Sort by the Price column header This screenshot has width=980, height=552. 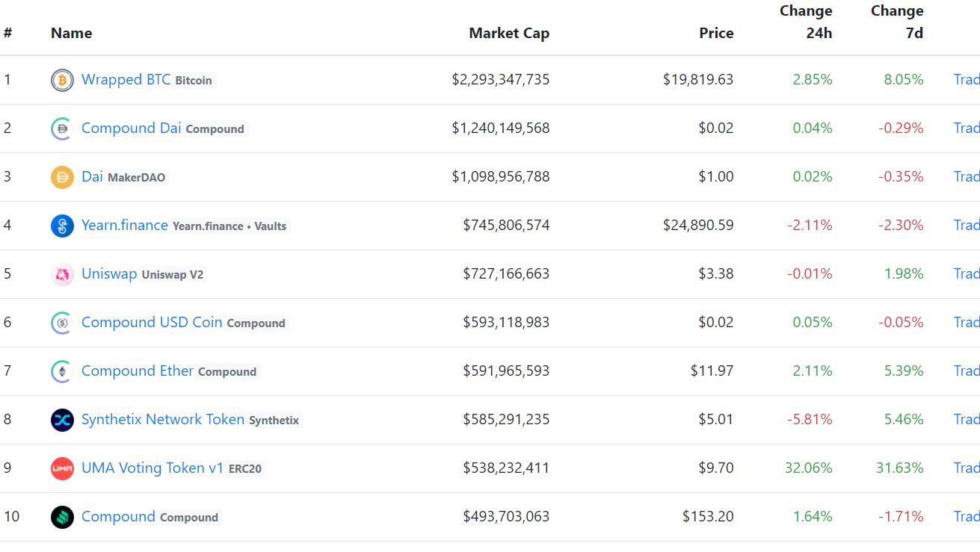click(x=715, y=33)
